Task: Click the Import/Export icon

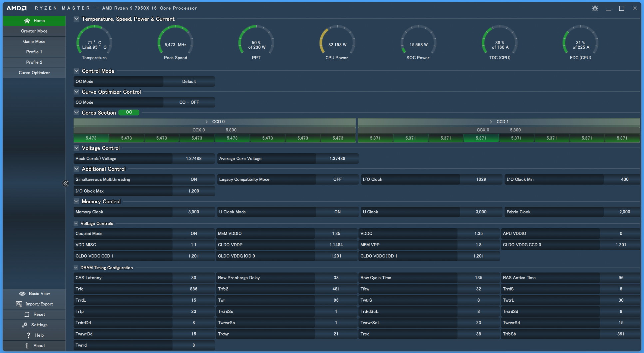Action: pyautogui.click(x=19, y=304)
